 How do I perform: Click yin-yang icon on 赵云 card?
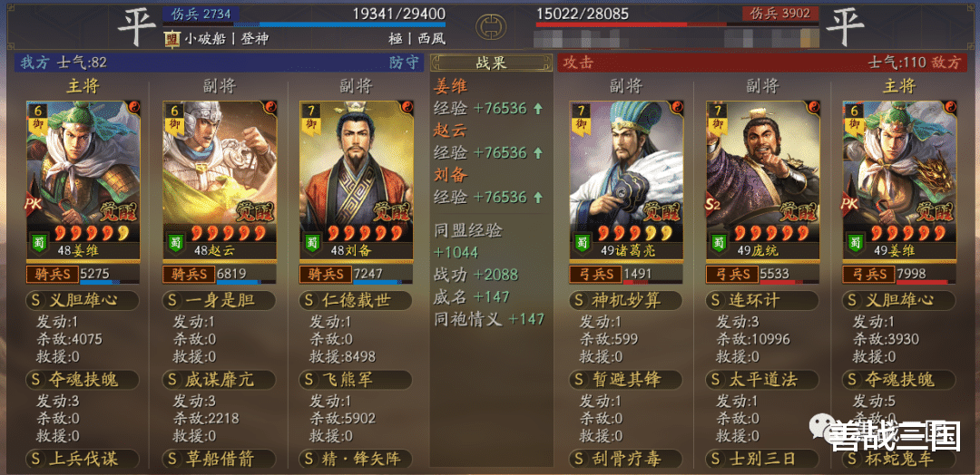(269, 107)
